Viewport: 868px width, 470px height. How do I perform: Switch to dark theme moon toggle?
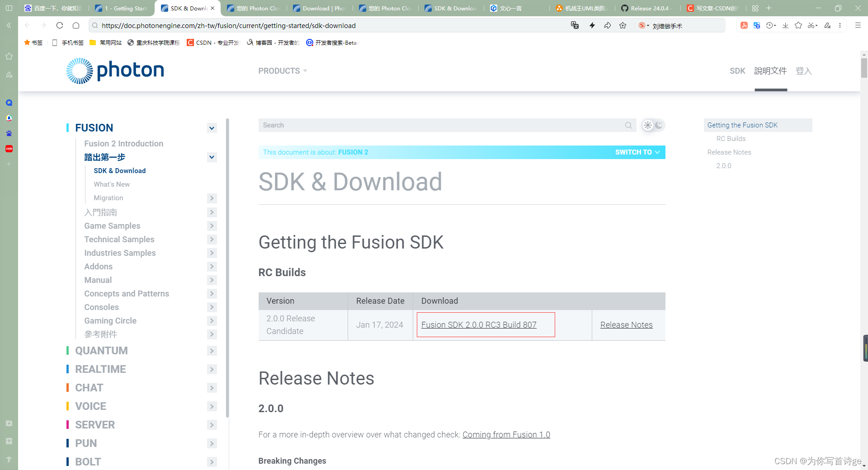point(659,125)
